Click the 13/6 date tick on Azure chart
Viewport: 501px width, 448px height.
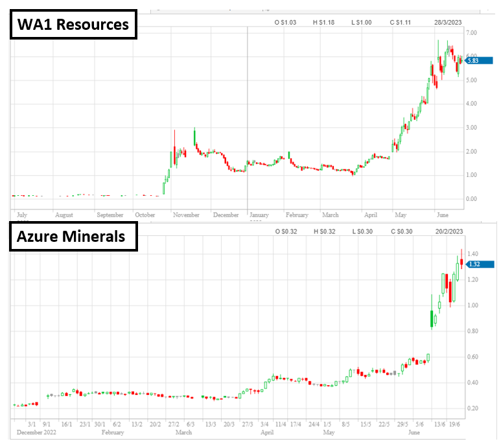coord(439,424)
